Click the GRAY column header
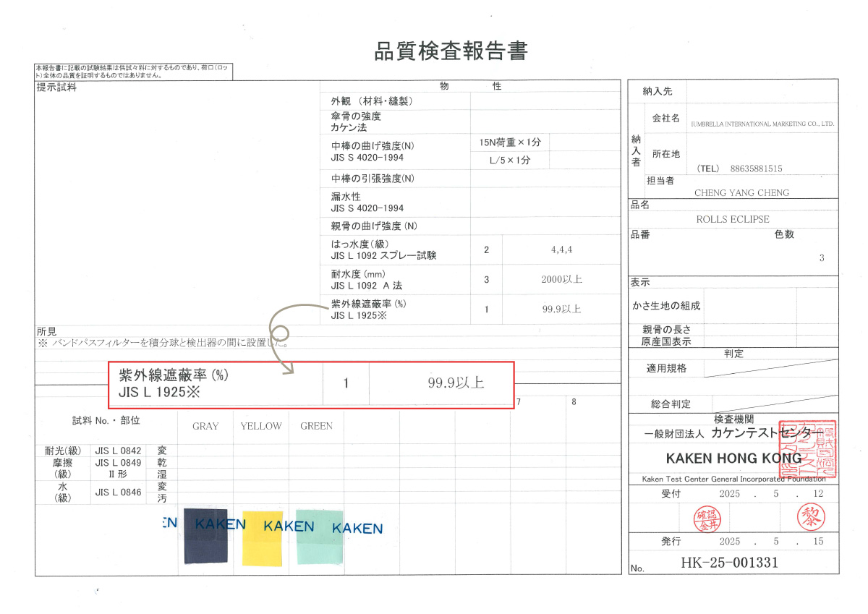 tap(205, 426)
